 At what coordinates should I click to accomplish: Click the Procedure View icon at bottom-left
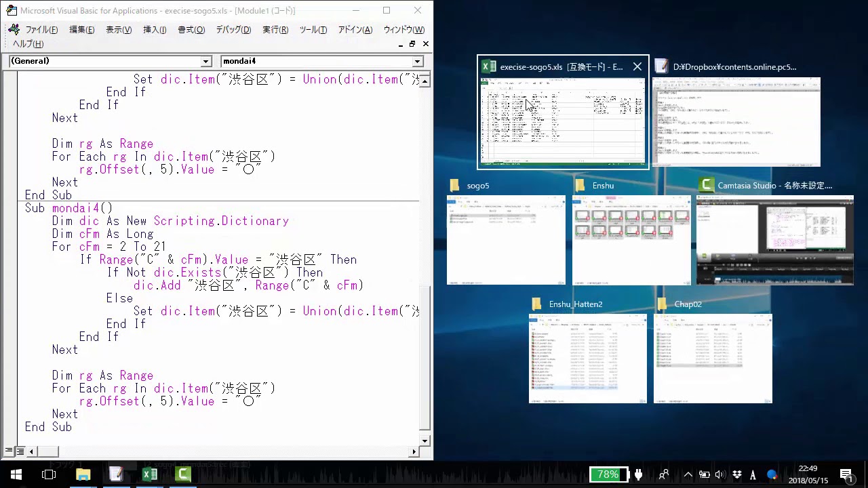(9, 451)
